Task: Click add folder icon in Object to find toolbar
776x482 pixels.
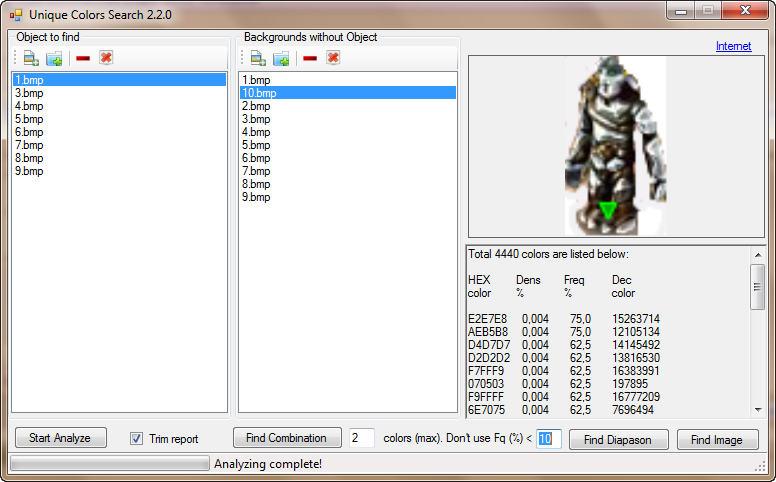Action: 54,58
